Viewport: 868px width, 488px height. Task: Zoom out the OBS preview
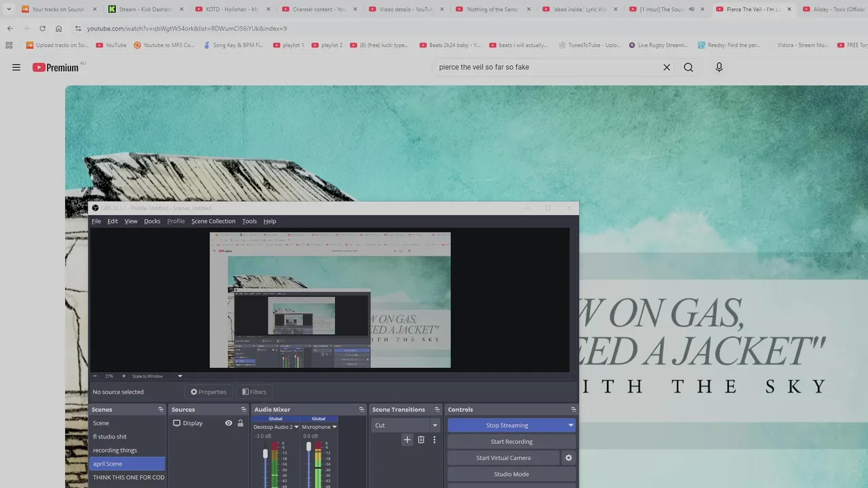(x=95, y=376)
